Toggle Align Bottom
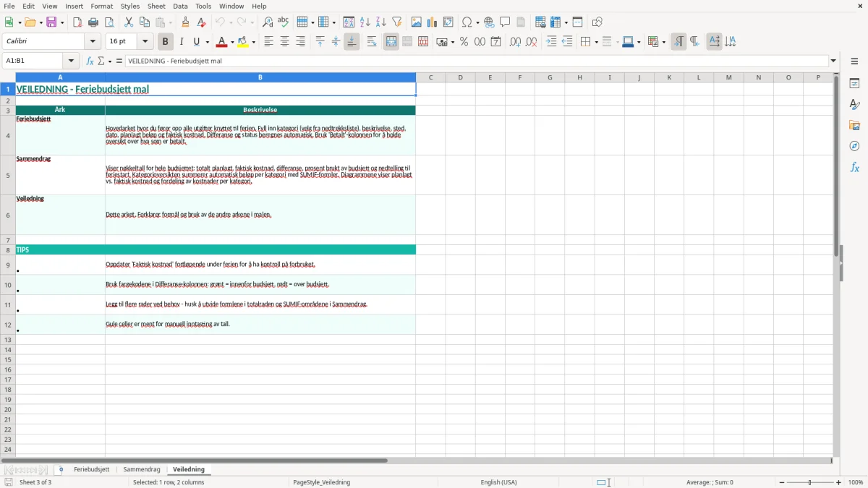The image size is (868, 488). [x=352, y=42]
